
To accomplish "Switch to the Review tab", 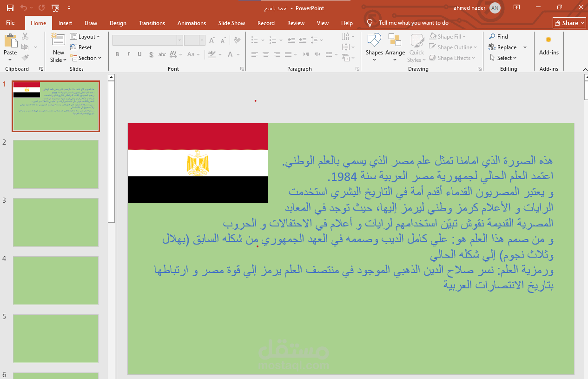I will click(296, 23).
